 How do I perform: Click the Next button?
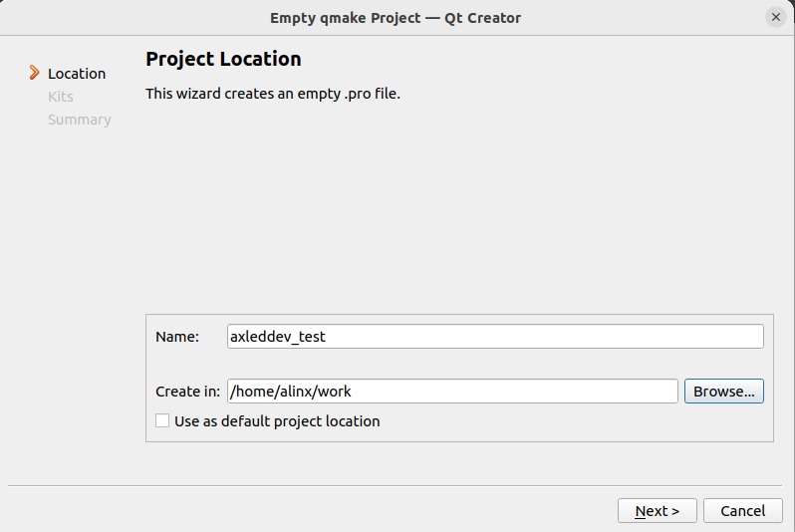click(x=658, y=511)
